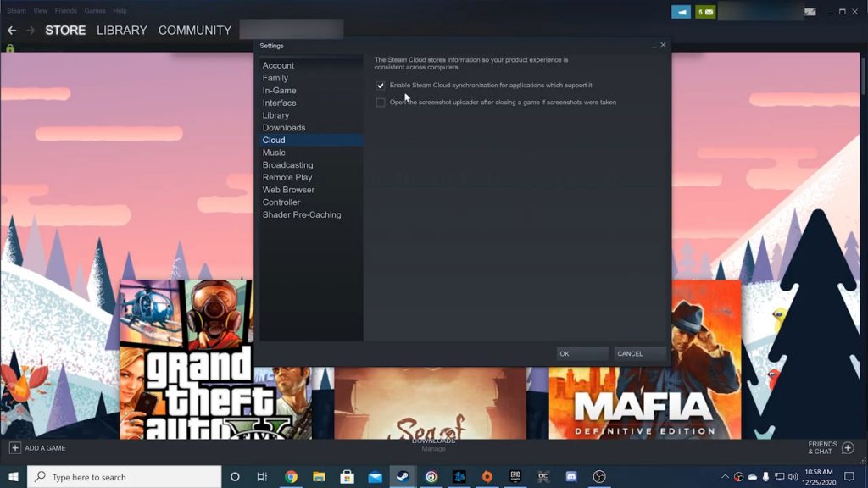
Task: Click the Steam forward navigation arrow
Action: (31, 30)
